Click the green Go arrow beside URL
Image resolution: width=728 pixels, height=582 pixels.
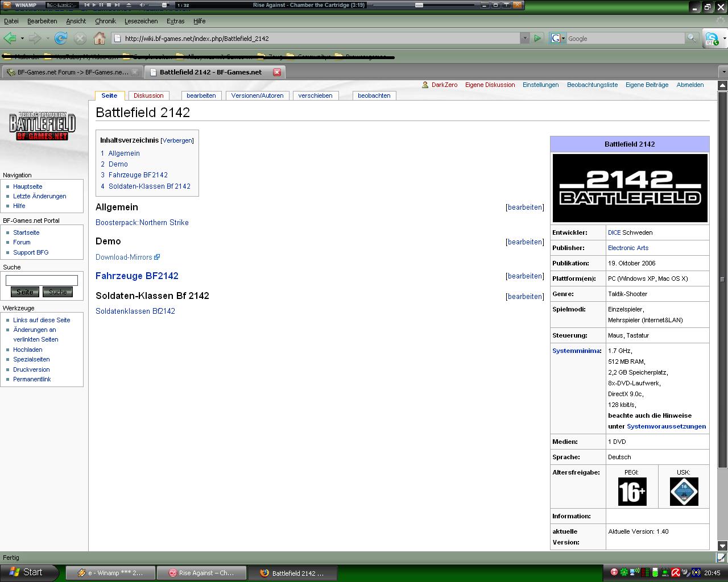coord(537,38)
